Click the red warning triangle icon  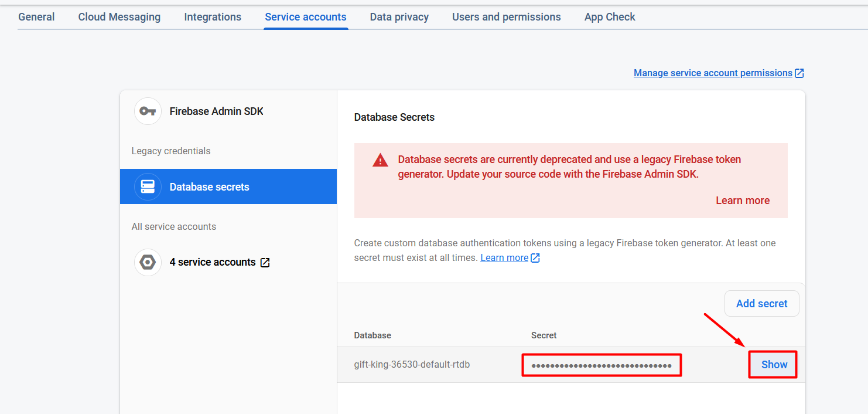click(x=381, y=160)
